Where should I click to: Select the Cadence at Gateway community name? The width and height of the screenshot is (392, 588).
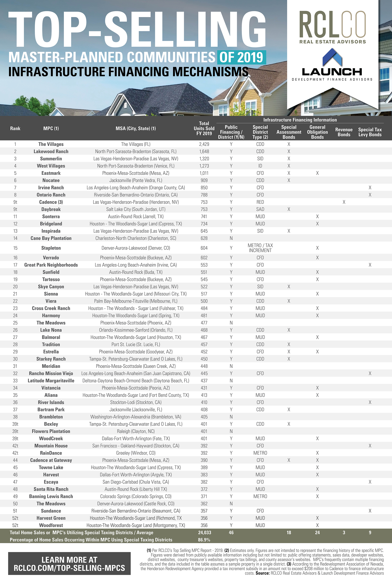(51, 460)
